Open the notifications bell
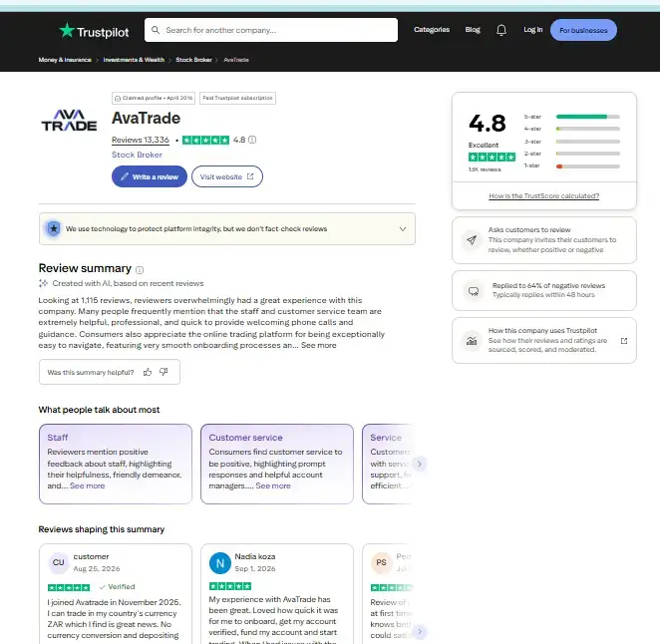 tap(501, 30)
